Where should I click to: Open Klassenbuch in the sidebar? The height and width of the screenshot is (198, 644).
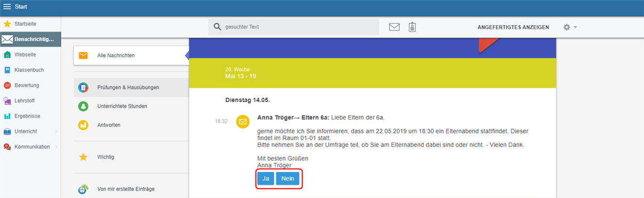tap(29, 70)
